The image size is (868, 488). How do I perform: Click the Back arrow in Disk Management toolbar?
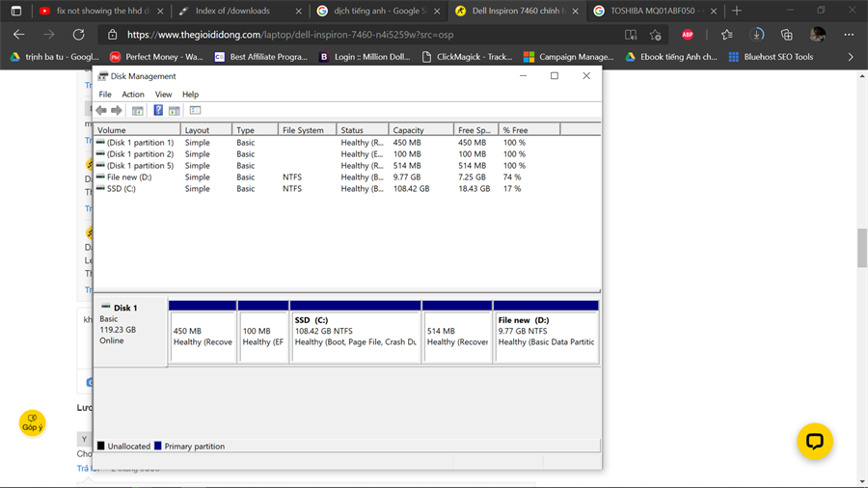tap(101, 111)
